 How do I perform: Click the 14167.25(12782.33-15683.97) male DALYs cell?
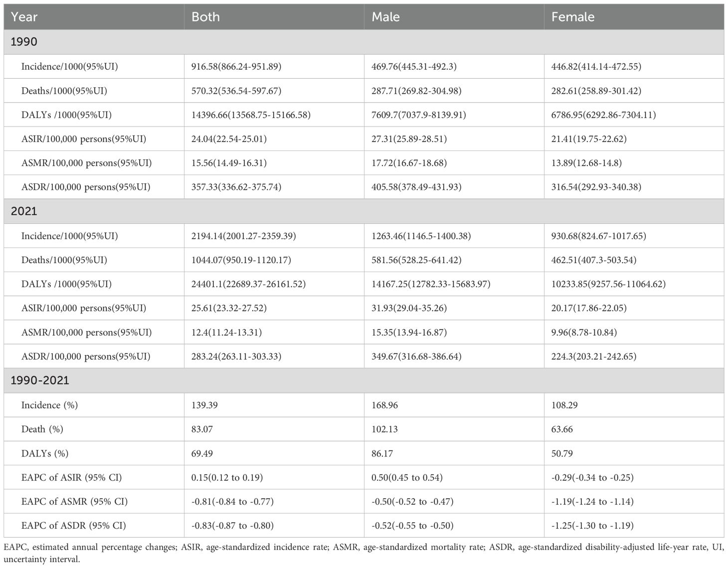[x=431, y=284]
